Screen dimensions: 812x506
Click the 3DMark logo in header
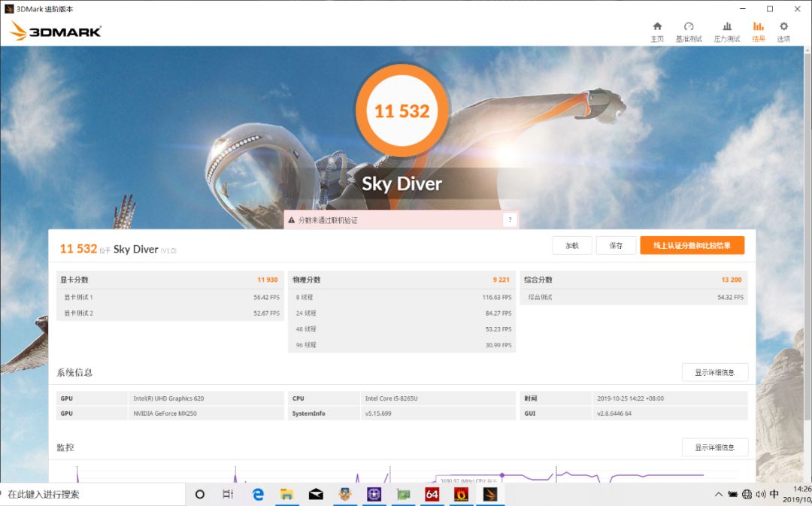pos(55,32)
